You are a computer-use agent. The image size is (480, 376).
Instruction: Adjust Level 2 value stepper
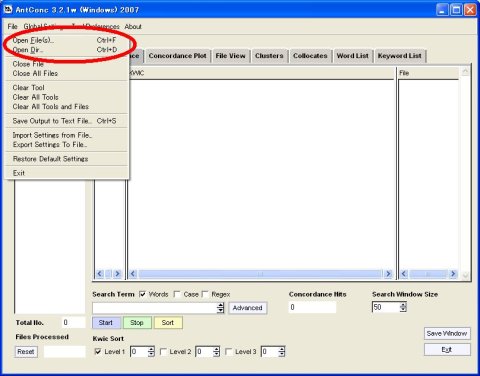216,352
